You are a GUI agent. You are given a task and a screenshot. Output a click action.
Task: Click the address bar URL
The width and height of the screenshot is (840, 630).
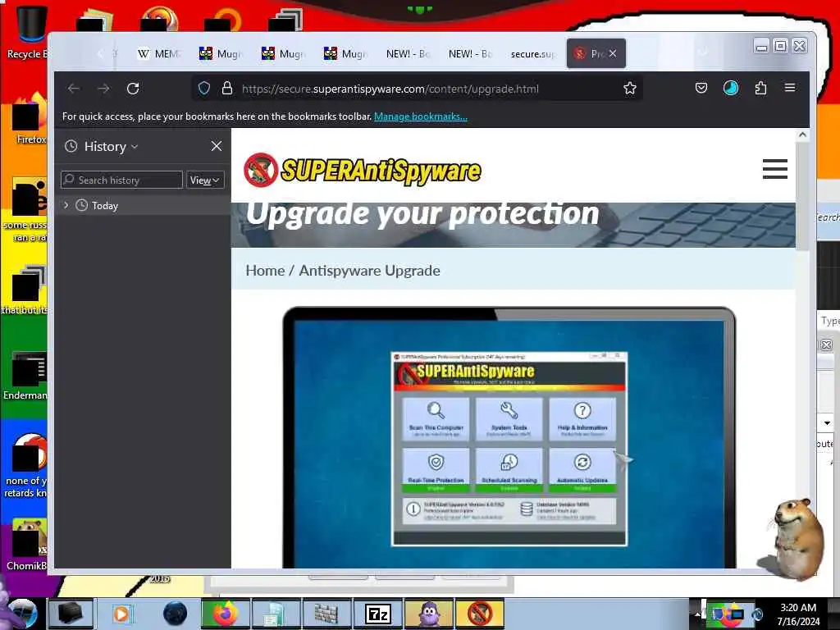390,89
